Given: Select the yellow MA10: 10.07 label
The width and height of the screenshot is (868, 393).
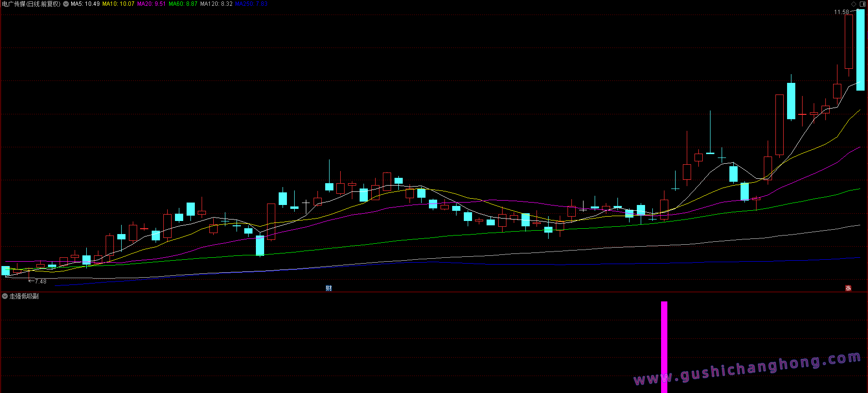Looking at the screenshot, I should click(118, 4).
